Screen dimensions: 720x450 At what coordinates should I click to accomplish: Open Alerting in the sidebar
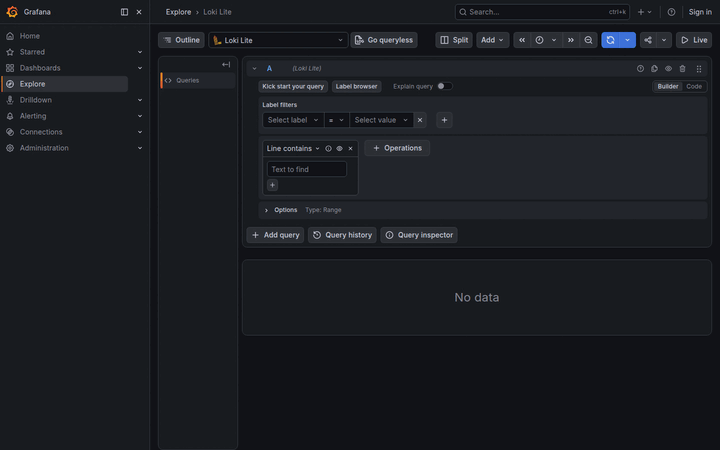tap(33, 116)
